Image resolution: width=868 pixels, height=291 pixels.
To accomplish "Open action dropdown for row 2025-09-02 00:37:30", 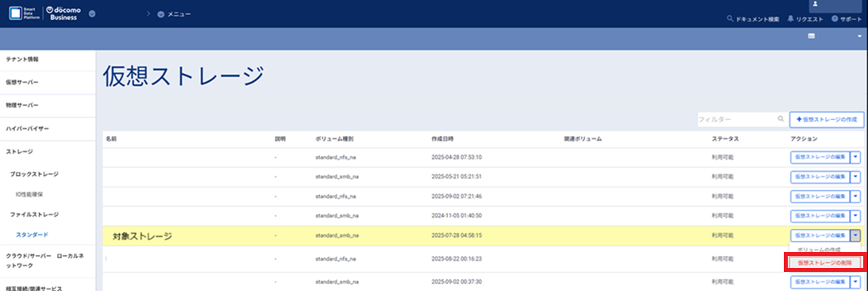I will tap(855, 282).
